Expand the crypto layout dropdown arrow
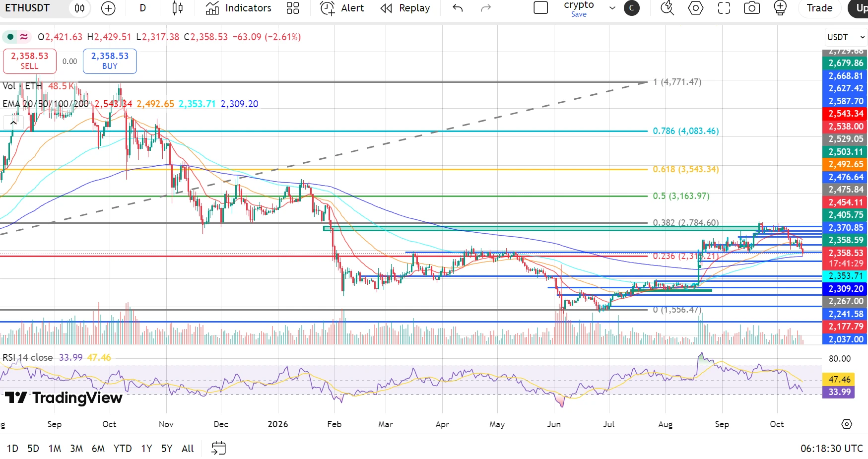 pos(612,8)
